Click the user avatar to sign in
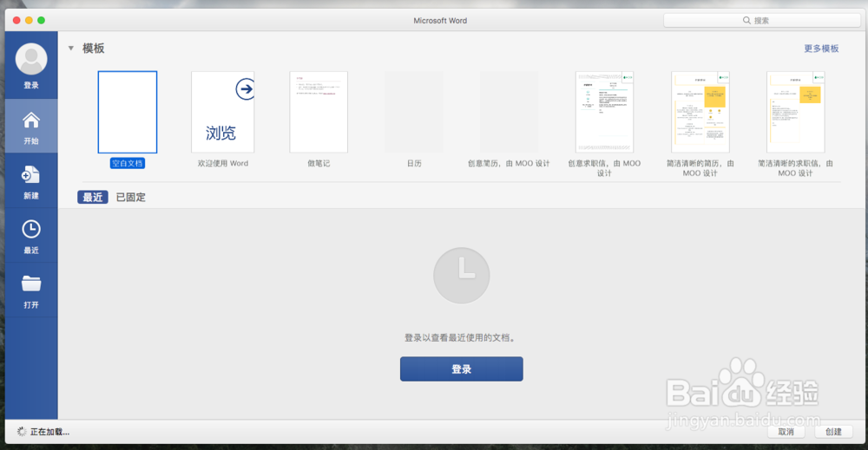 click(x=31, y=59)
